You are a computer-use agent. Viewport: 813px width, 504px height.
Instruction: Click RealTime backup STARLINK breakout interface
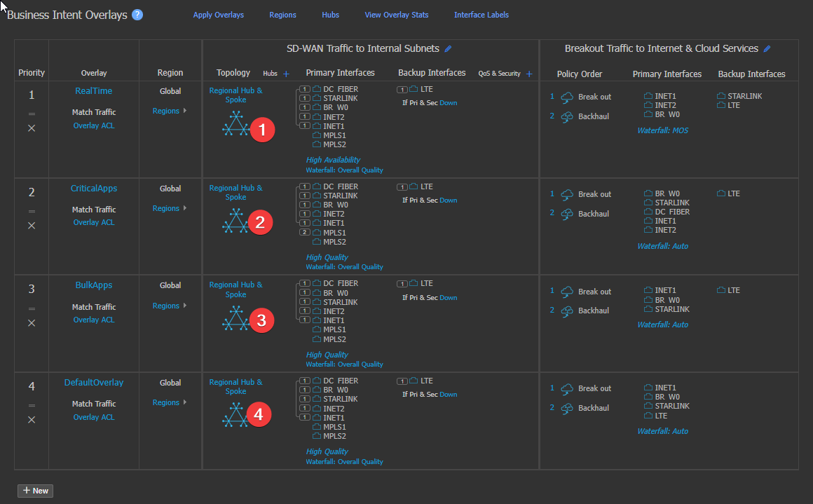coord(740,96)
